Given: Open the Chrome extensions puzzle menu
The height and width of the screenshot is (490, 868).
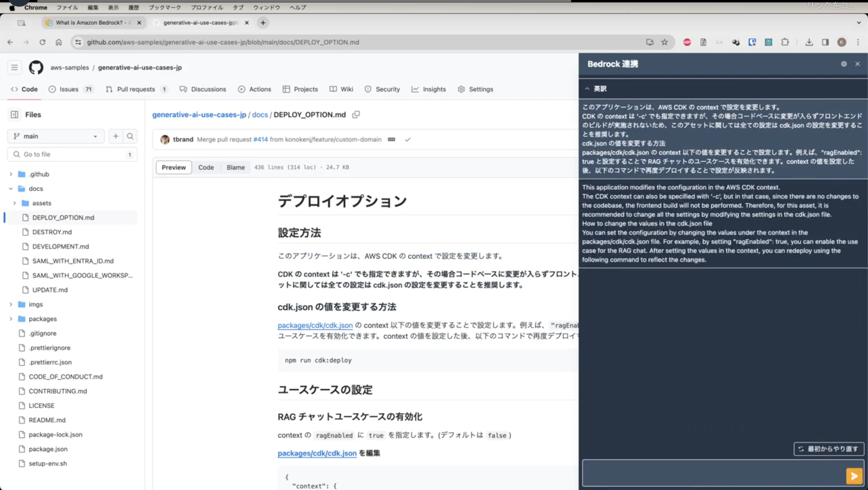Looking at the screenshot, I should pos(785,42).
